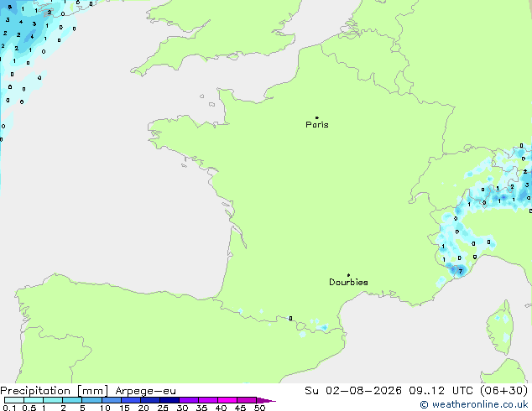Click the 1–2 mm legend swatch
Viewport: 532px width, 411px height.
tap(53, 400)
